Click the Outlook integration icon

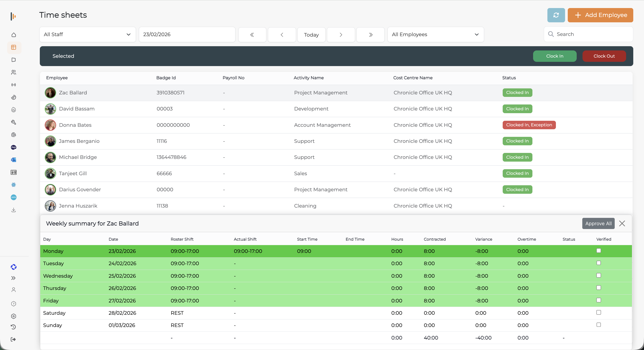[14, 160]
